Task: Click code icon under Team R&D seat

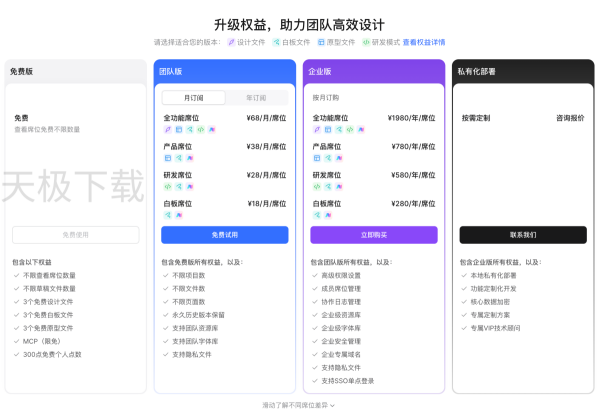Action: [167, 186]
